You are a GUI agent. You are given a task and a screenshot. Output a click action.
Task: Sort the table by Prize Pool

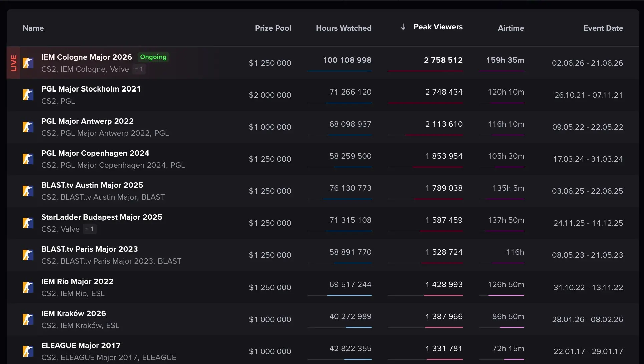coord(273,28)
